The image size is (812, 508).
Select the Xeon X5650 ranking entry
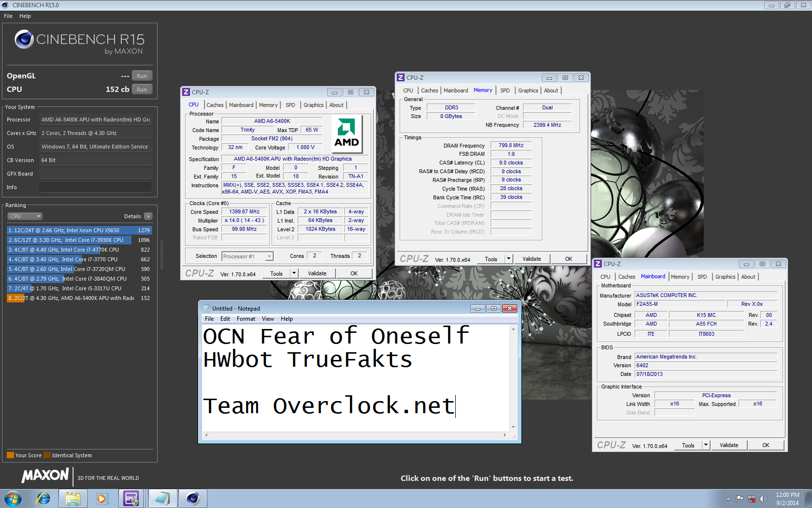coord(79,230)
